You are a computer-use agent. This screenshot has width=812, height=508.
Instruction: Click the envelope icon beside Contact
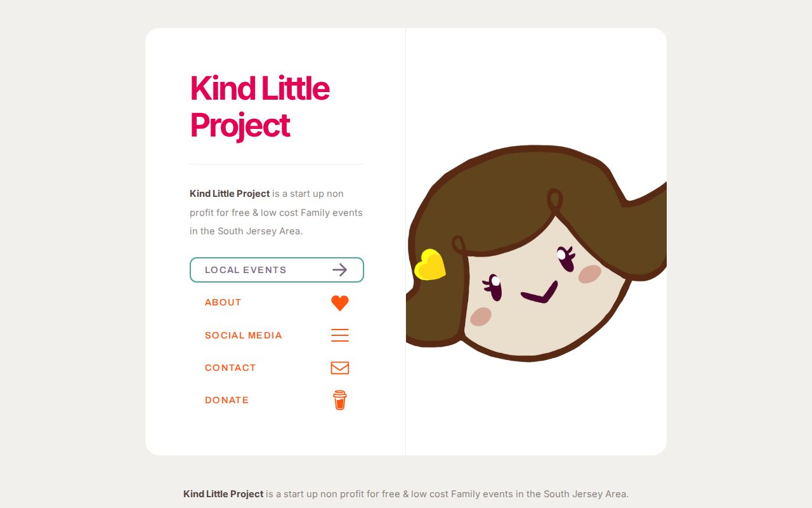coord(340,368)
